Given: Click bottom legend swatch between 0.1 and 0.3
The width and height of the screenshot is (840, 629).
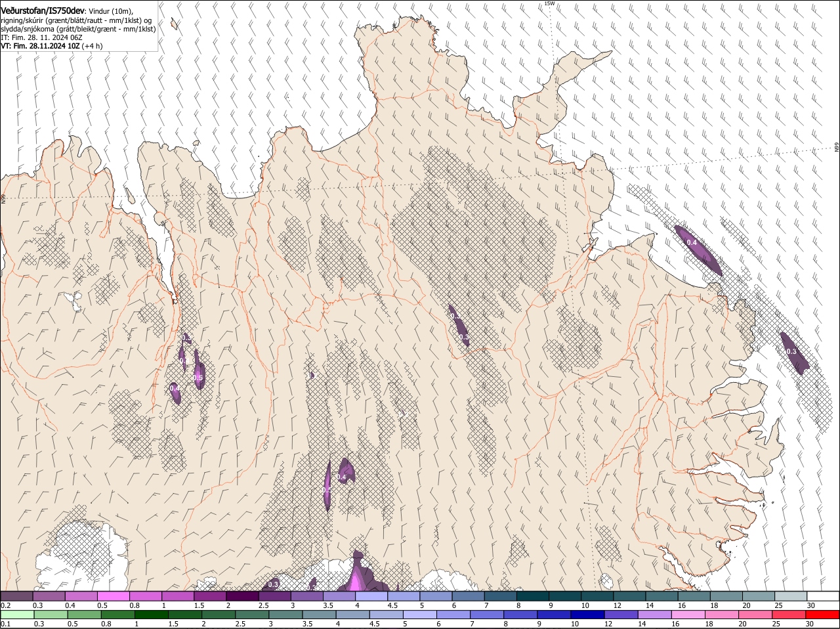Looking at the screenshot, I should [16, 615].
